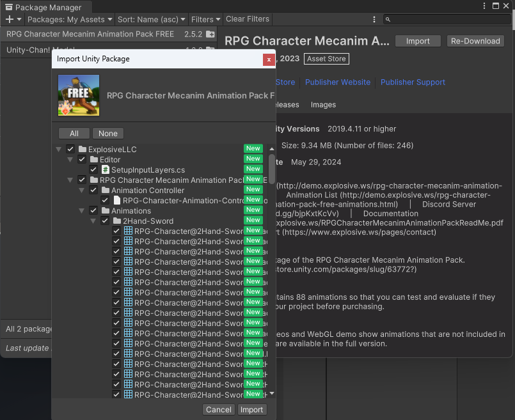
Task: Switch to the Images tab
Action: [323, 105]
